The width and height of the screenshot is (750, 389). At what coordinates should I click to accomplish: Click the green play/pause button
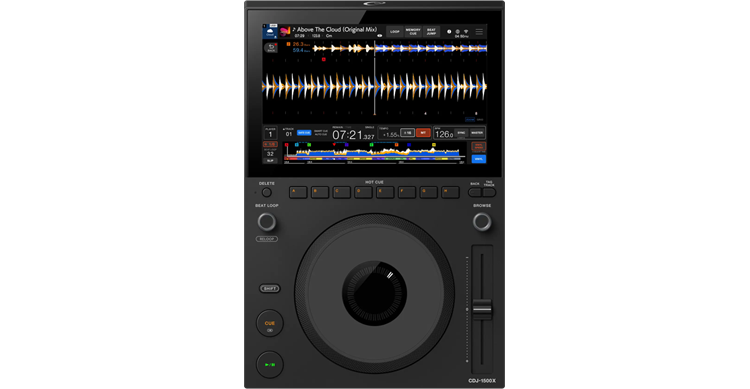270,365
